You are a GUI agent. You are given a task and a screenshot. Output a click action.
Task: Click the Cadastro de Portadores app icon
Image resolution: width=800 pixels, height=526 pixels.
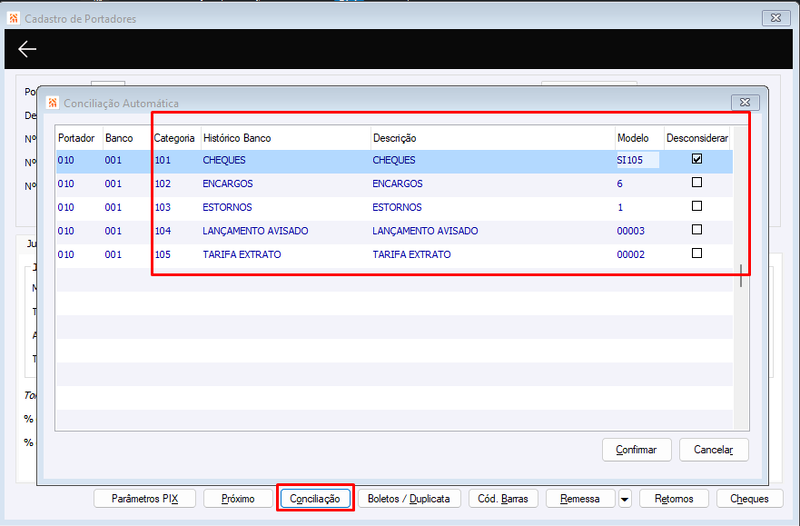pyautogui.click(x=14, y=18)
